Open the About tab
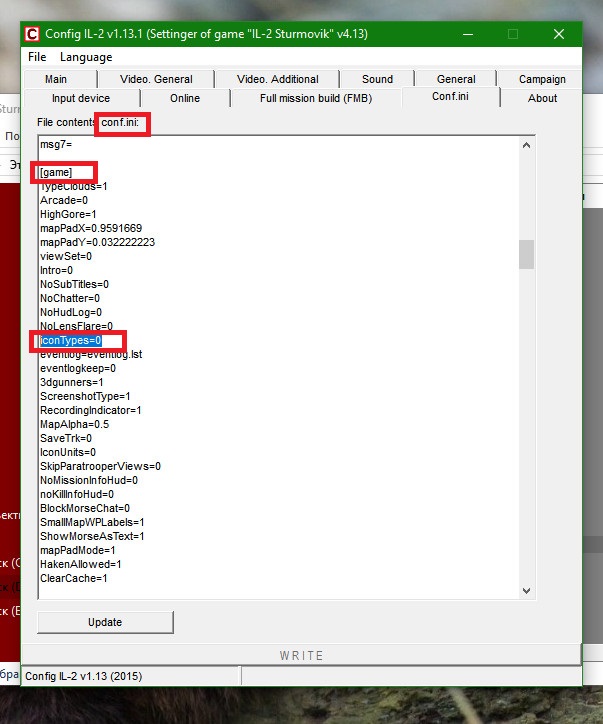Image resolution: width=603 pixels, height=724 pixels. pos(542,98)
